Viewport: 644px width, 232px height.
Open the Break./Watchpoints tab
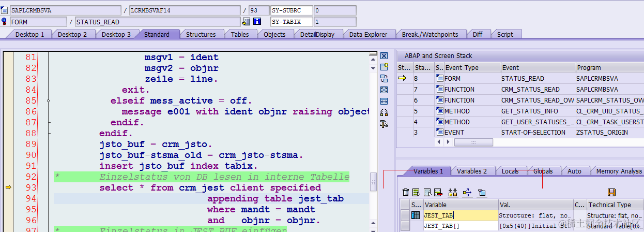coord(430,34)
